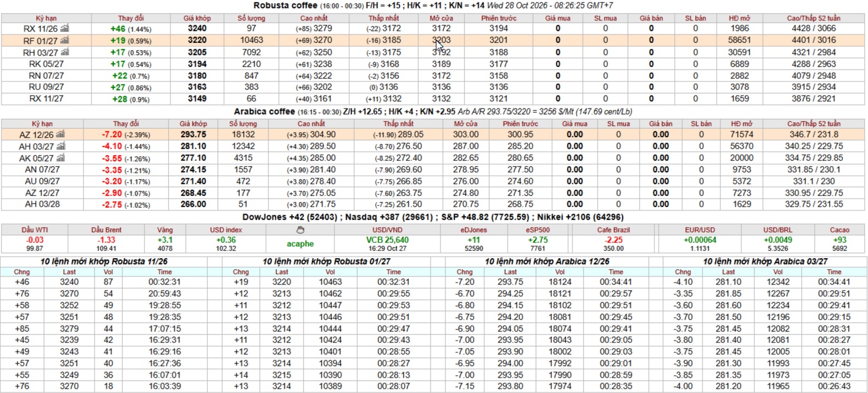Open the chart icon beside RX 11/26
This screenshot has height=393, width=868.
pos(65,28)
